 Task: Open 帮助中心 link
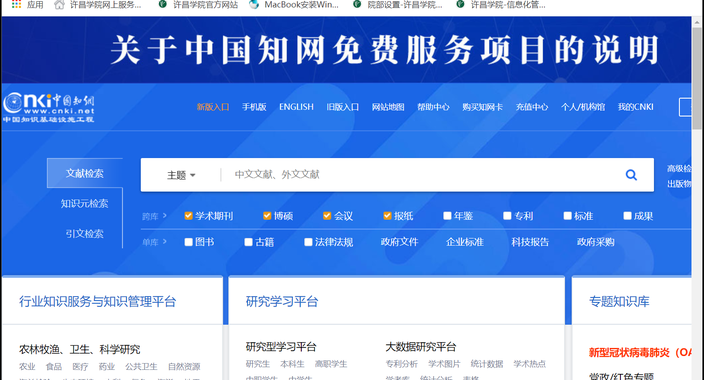(433, 107)
